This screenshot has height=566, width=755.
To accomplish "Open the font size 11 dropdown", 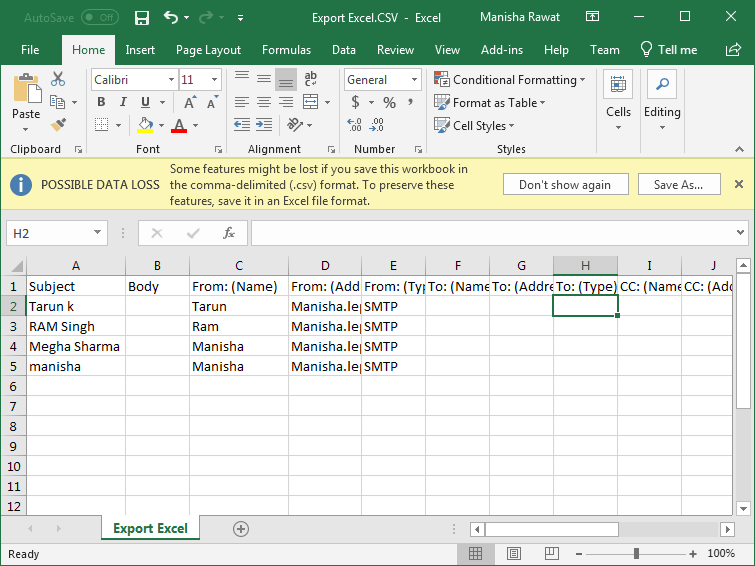I will pyautogui.click(x=215, y=79).
